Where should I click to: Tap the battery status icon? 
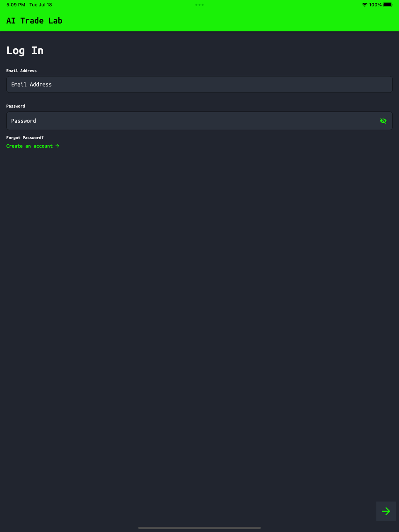(388, 5)
